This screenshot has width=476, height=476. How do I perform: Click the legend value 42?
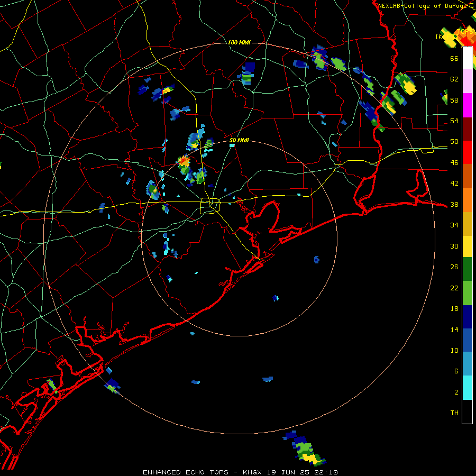point(454,184)
